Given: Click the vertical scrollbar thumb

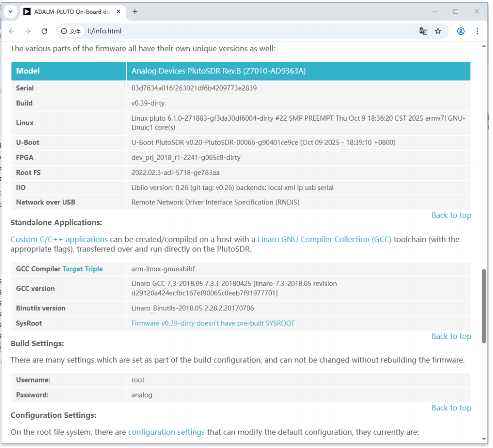Looking at the screenshot, I should 484,306.
